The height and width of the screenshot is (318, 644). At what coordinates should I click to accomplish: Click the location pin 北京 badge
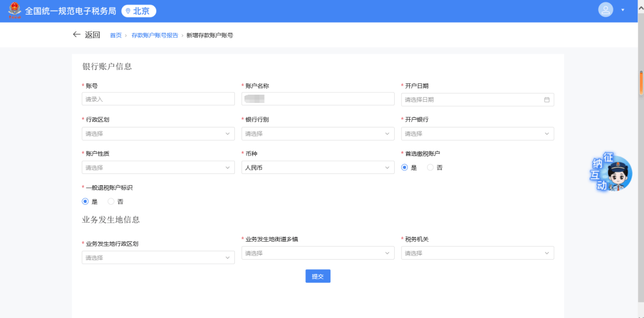tap(138, 11)
